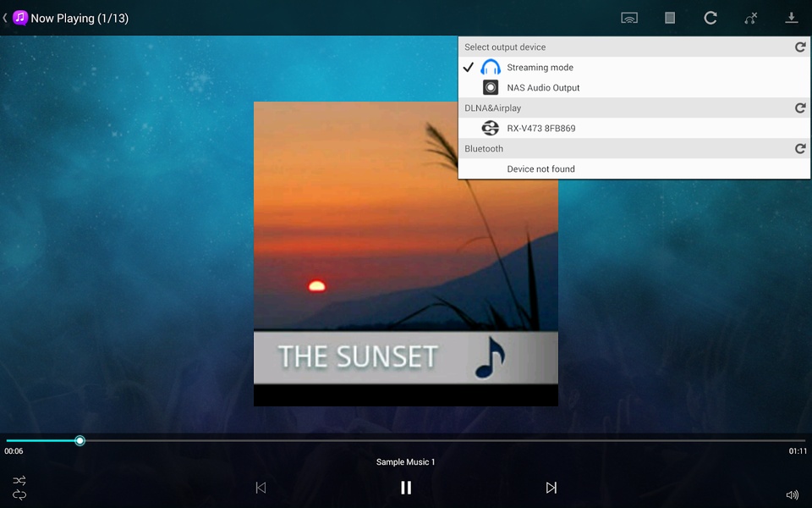The image size is (812, 508).
Task: Go back using the Now Playing arrow
Action: point(5,18)
